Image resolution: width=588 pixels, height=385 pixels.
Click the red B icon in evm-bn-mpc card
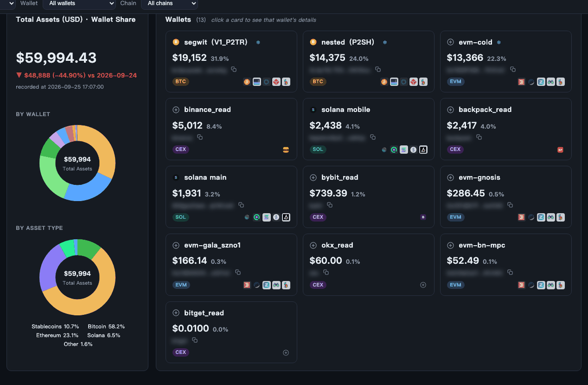tap(521, 285)
